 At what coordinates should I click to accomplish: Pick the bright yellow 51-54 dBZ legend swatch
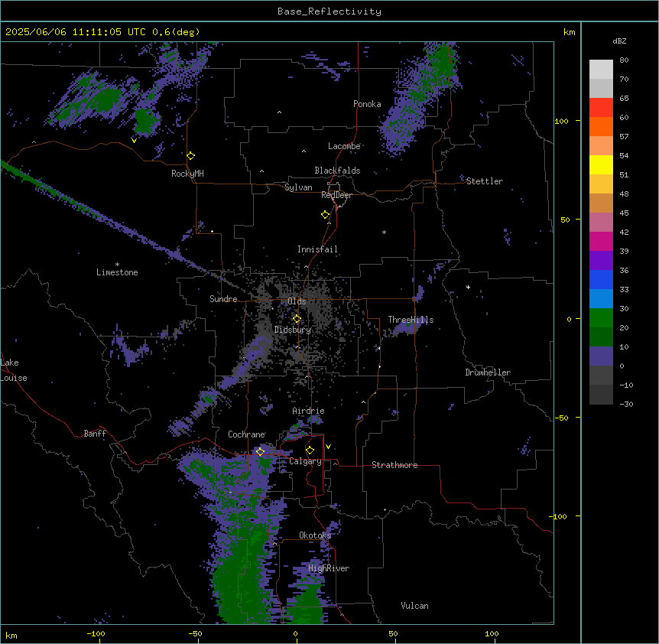[601, 164]
